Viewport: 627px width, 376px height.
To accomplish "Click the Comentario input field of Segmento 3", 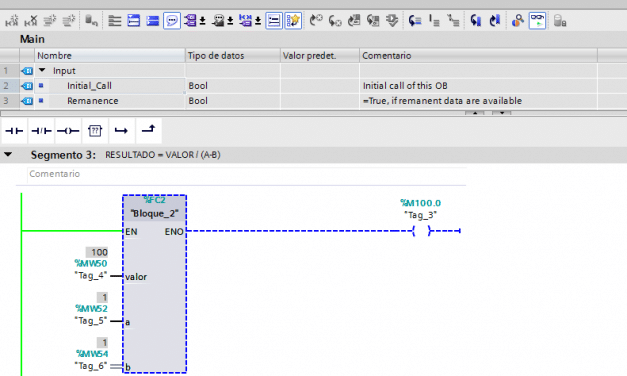I will tap(247, 174).
